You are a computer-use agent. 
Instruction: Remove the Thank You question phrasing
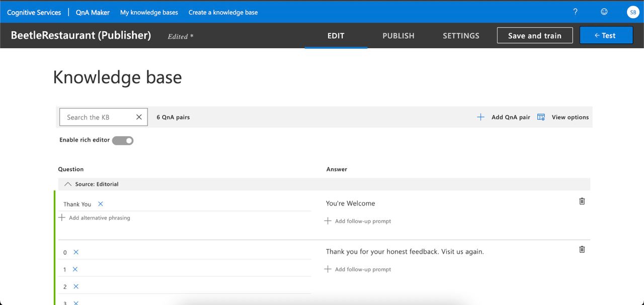point(101,204)
